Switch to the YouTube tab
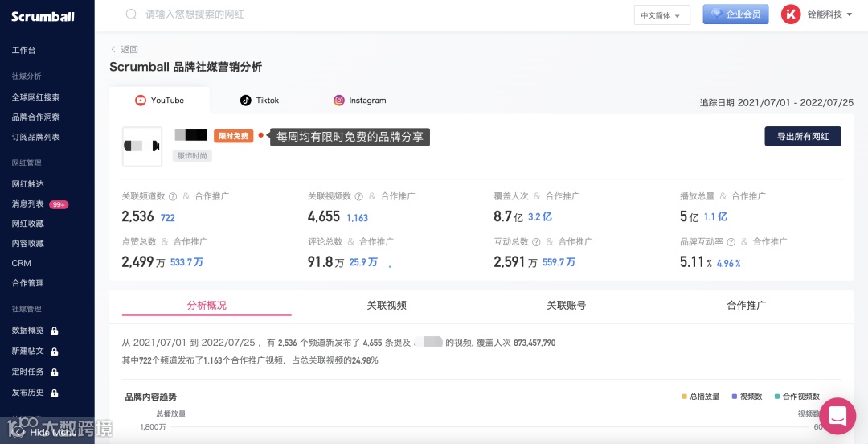 click(159, 101)
